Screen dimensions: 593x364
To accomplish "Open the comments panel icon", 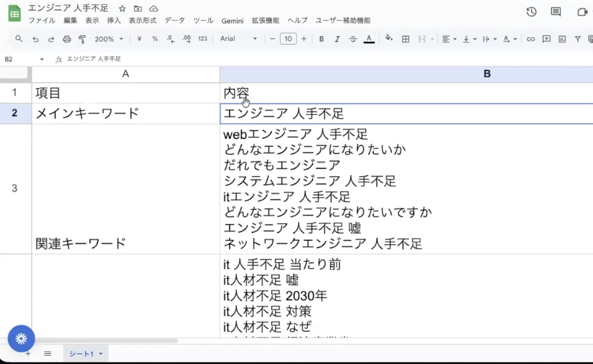I will (556, 12).
